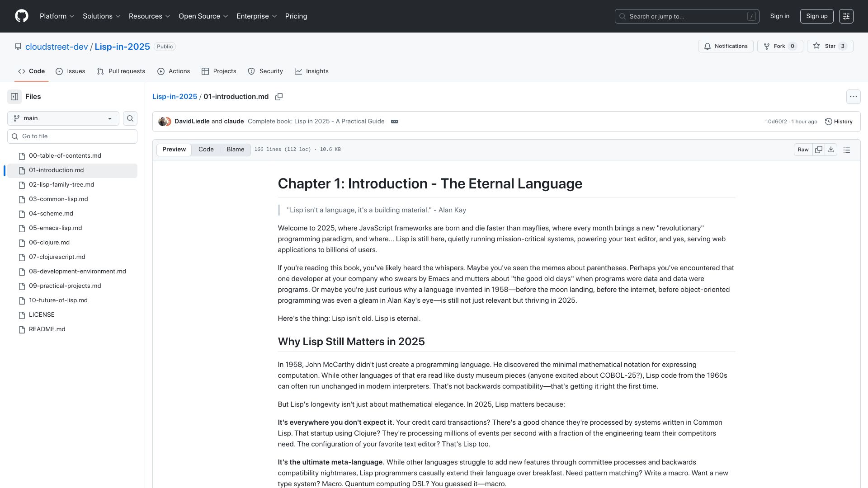Open the document outline icon
Image resolution: width=868 pixels, height=488 pixels.
[x=847, y=150]
